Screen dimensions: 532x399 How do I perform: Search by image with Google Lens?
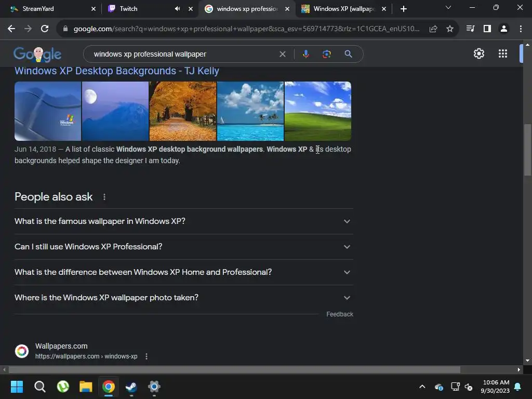click(327, 54)
